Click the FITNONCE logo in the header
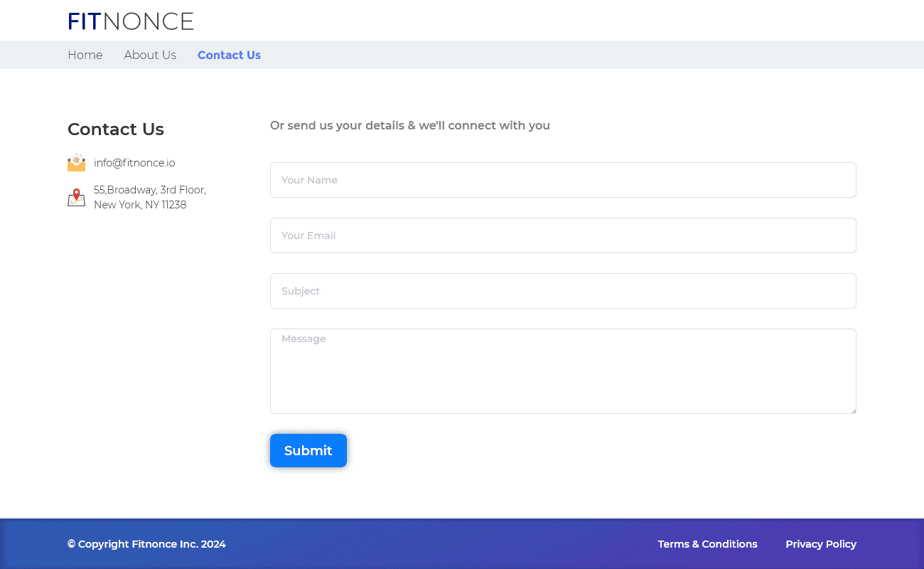Image resolution: width=924 pixels, height=569 pixels. click(x=131, y=21)
